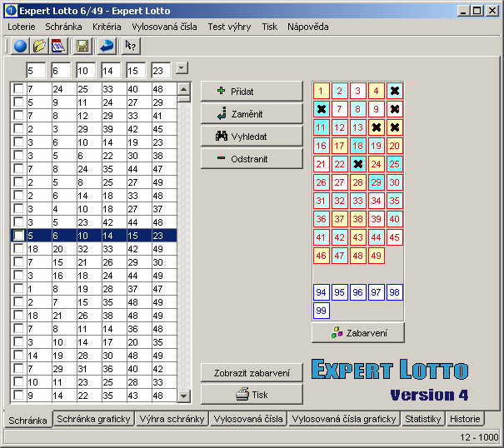The image size is (504, 448).
Task: Open the Schránka menu
Action: click(x=63, y=27)
